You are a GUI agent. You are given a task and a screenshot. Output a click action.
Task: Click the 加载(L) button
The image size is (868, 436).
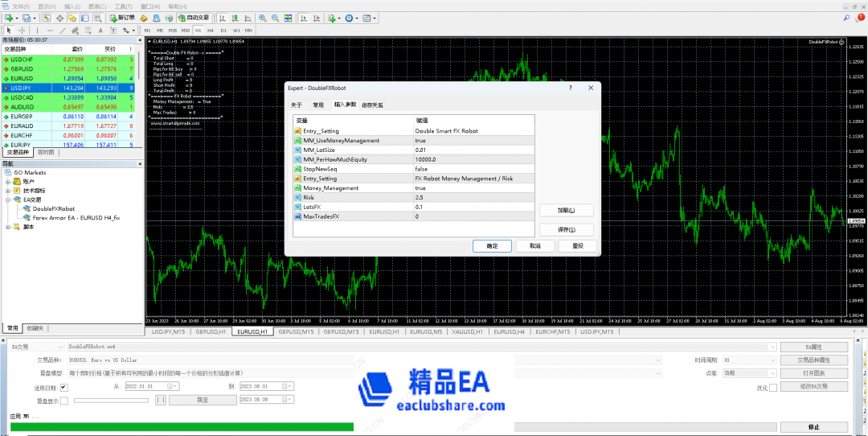(567, 211)
